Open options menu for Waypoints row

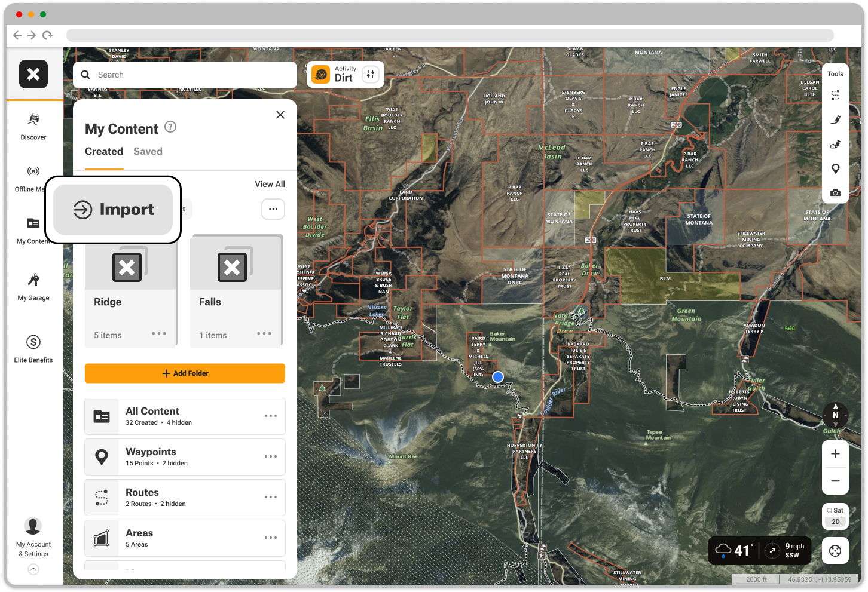coord(271,456)
